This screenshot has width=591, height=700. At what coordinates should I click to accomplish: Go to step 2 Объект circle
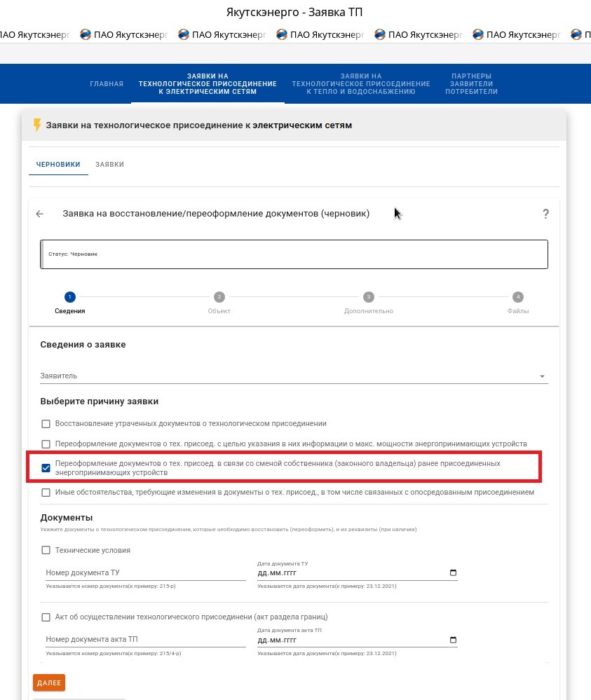pyautogui.click(x=219, y=297)
